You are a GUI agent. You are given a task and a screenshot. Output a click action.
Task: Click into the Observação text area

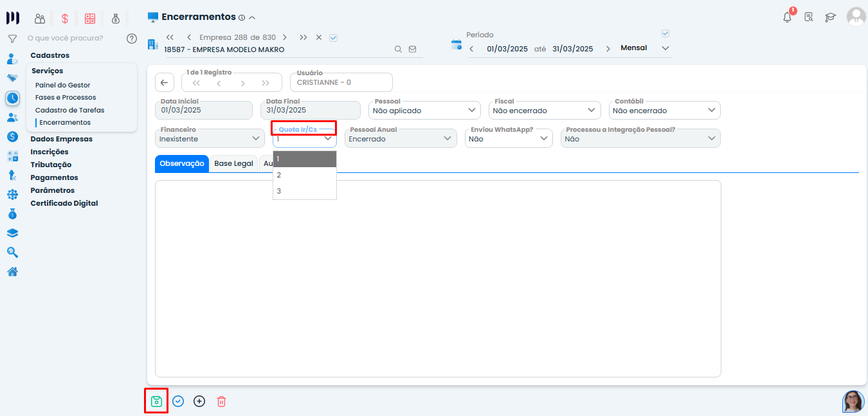pyautogui.click(x=437, y=278)
